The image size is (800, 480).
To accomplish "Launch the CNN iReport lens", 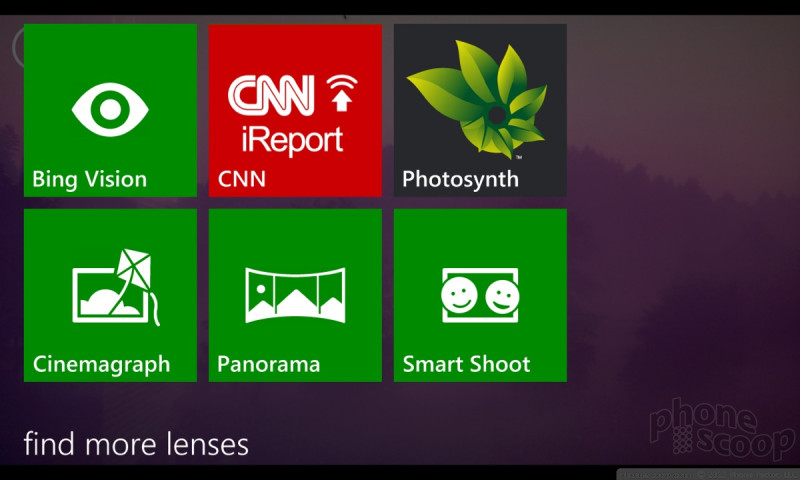I will (295, 110).
